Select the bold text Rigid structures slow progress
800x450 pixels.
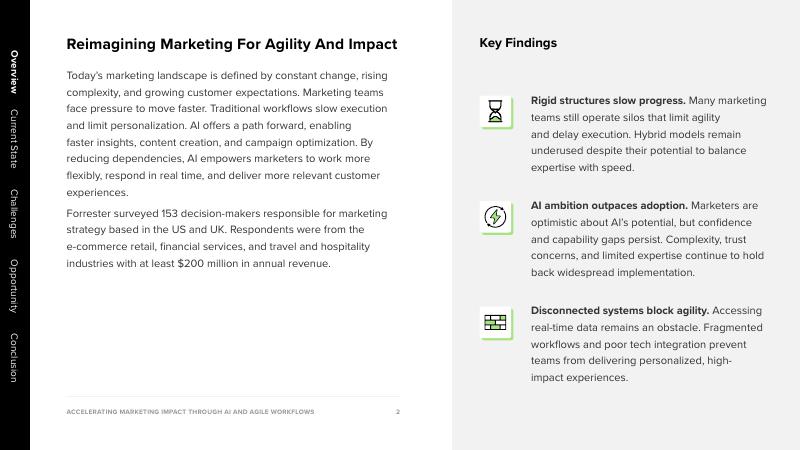tap(608, 101)
